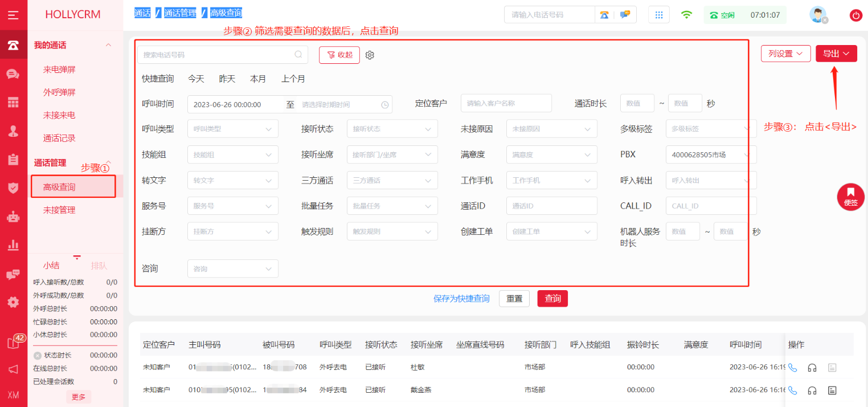
Task: Choose the 今天 quick query
Action: point(196,79)
